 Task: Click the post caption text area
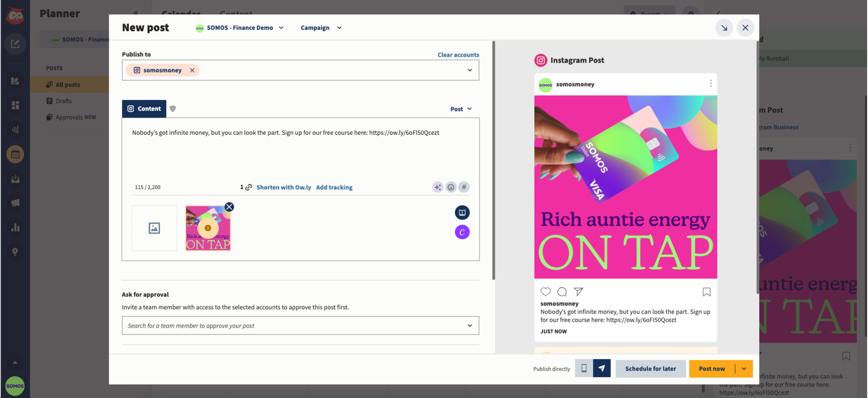301,150
